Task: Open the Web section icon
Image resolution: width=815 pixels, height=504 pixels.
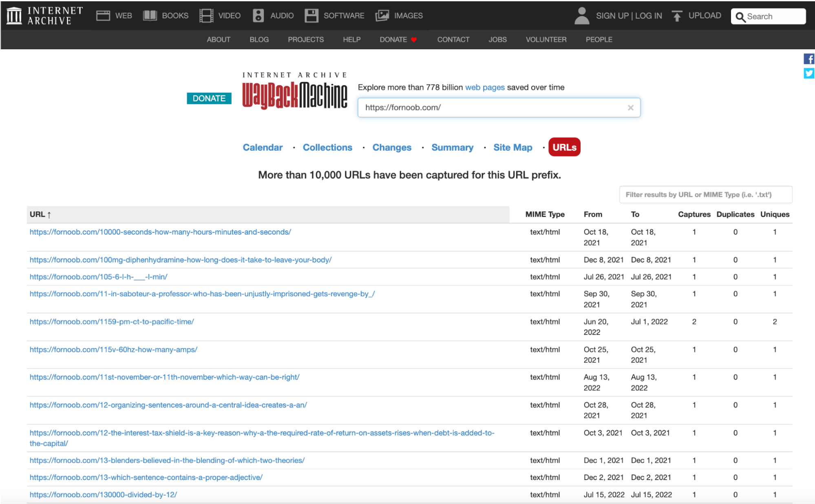Action: [103, 15]
